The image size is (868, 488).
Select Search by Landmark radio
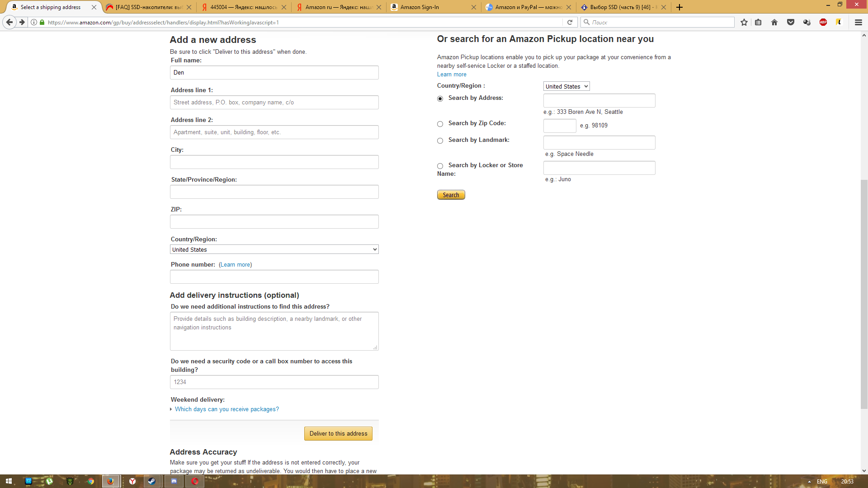click(x=440, y=141)
